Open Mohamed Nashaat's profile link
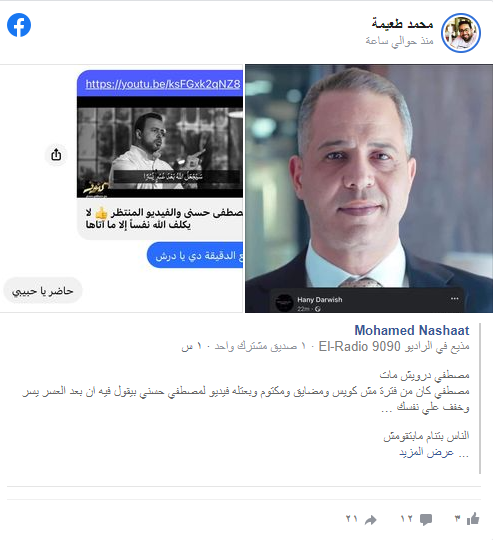This screenshot has height=540, width=493. click(412, 330)
